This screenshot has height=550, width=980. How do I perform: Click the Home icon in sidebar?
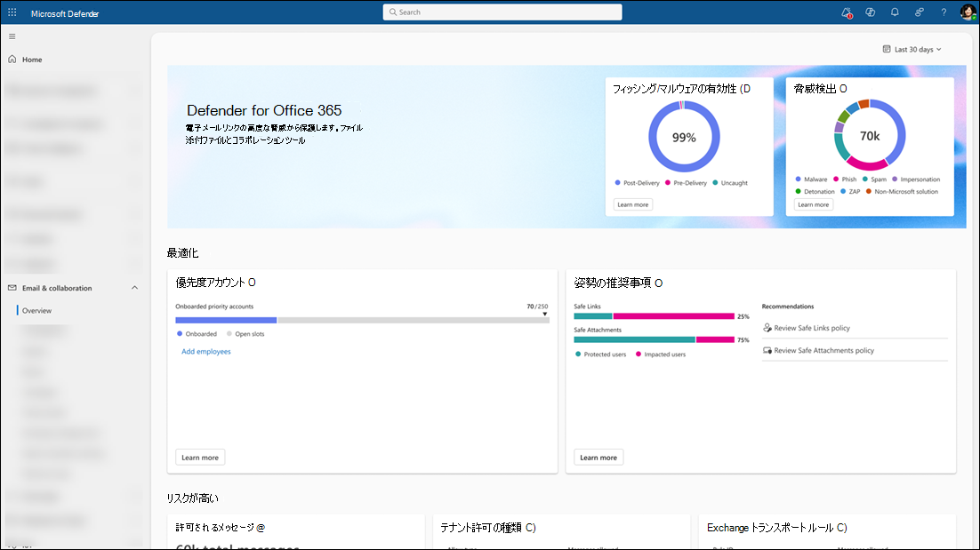click(12, 60)
